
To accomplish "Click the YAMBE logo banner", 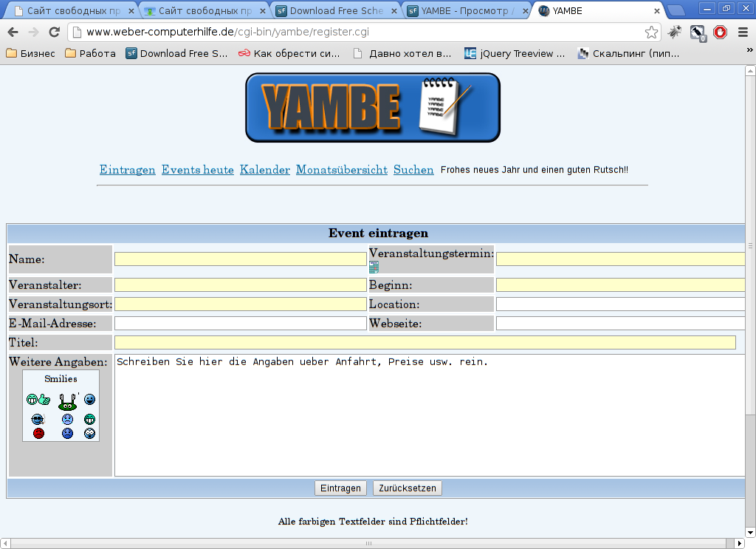I will click(x=373, y=108).
